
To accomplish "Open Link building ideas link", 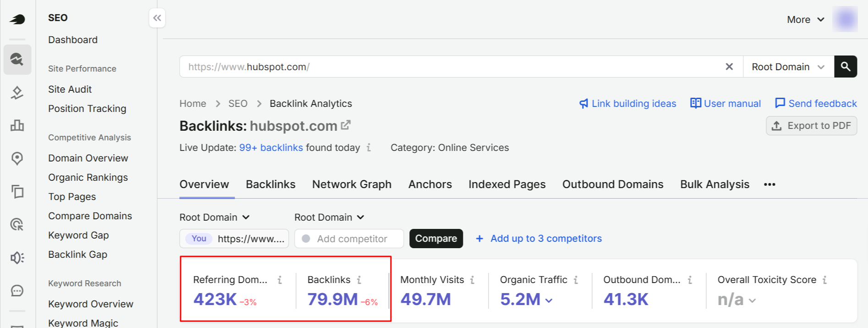I will pyautogui.click(x=627, y=104).
